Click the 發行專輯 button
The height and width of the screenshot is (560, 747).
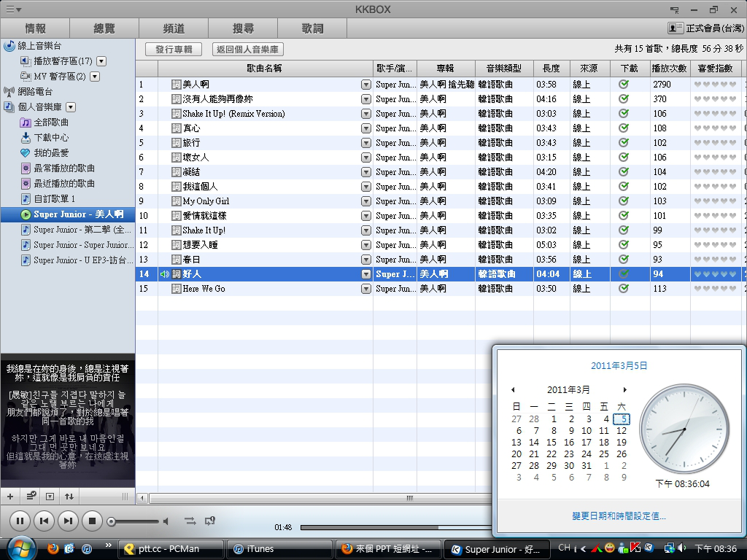[174, 50]
